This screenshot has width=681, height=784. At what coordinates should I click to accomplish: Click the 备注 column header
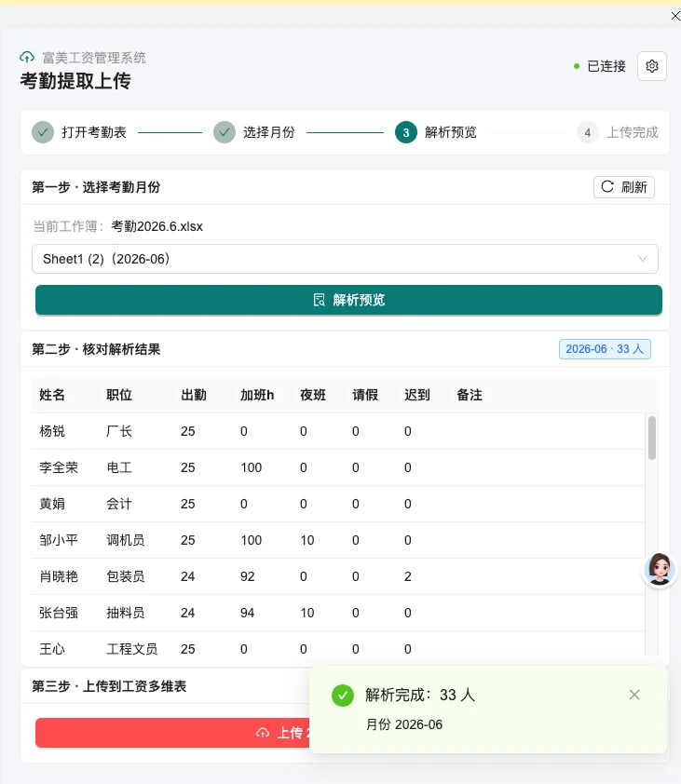coord(470,395)
